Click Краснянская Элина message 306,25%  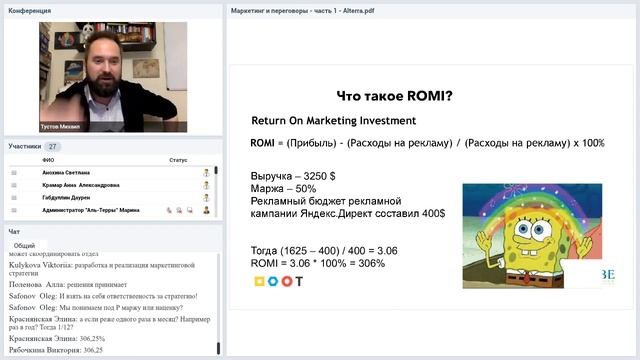tap(57, 338)
